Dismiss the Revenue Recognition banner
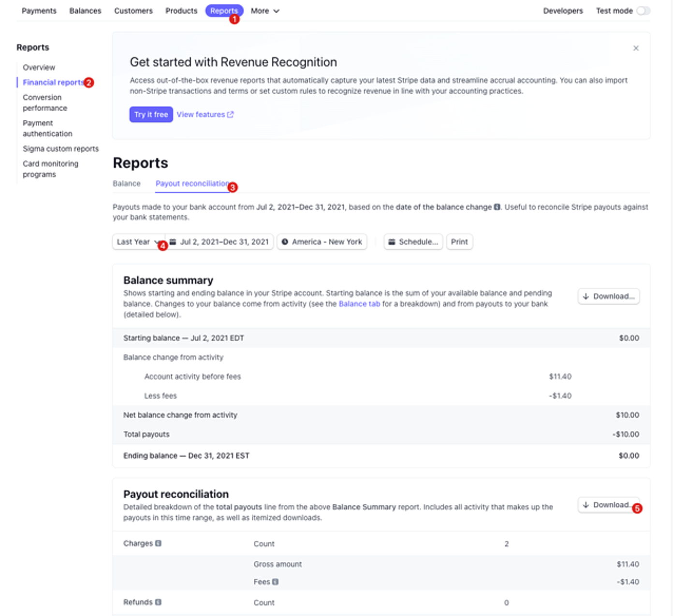 tap(636, 48)
